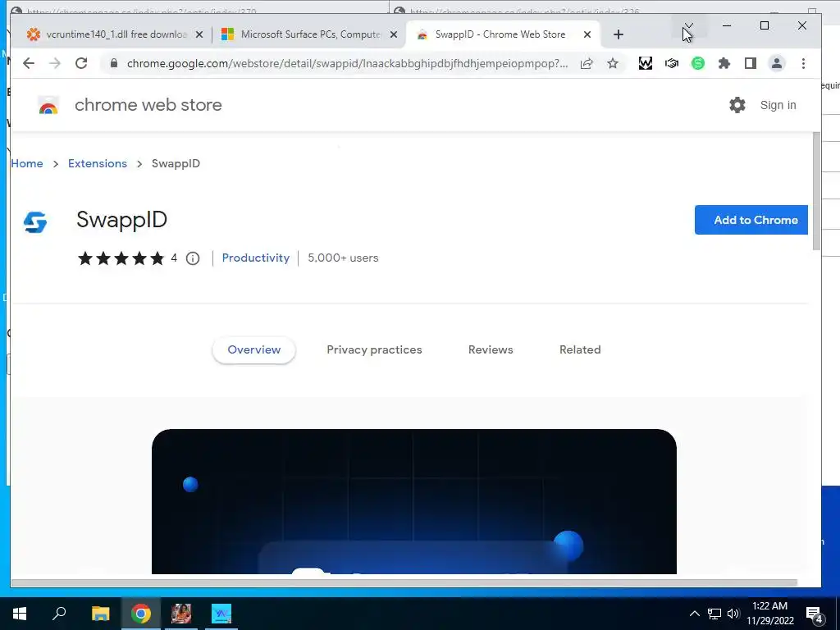Open taskbar search magnifier

[59, 614]
